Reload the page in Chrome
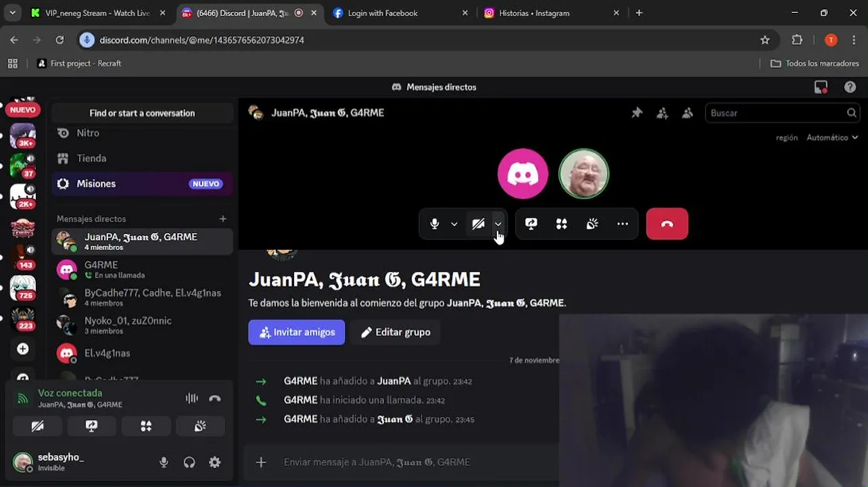The width and height of the screenshot is (868, 487). click(x=59, y=40)
